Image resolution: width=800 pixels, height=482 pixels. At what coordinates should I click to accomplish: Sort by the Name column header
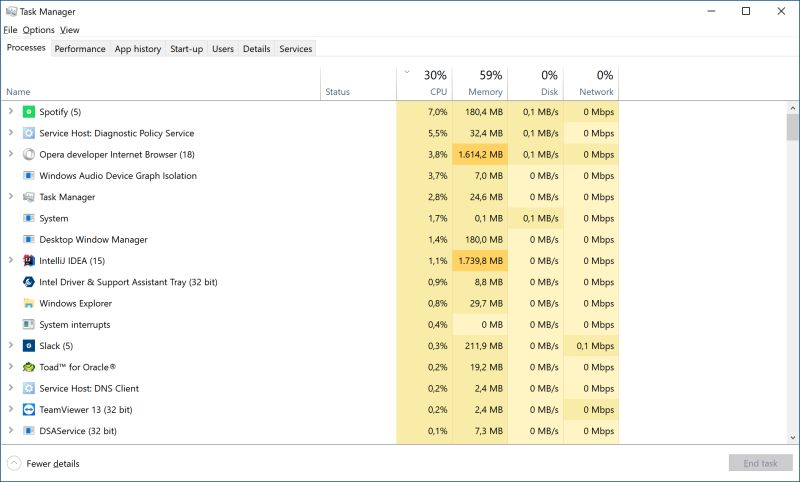[161, 83]
